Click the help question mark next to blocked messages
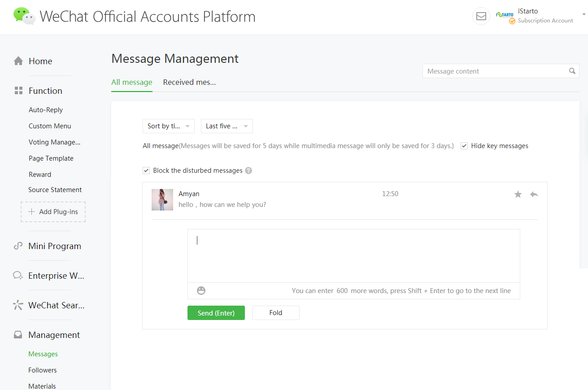 pyautogui.click(x=248, y=171)
